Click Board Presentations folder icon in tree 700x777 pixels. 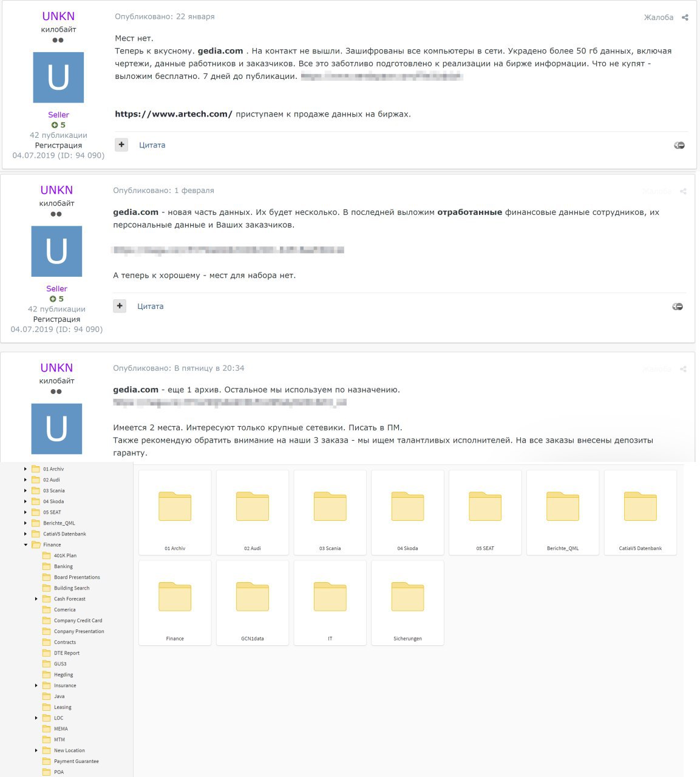click(x=47, y=577)
